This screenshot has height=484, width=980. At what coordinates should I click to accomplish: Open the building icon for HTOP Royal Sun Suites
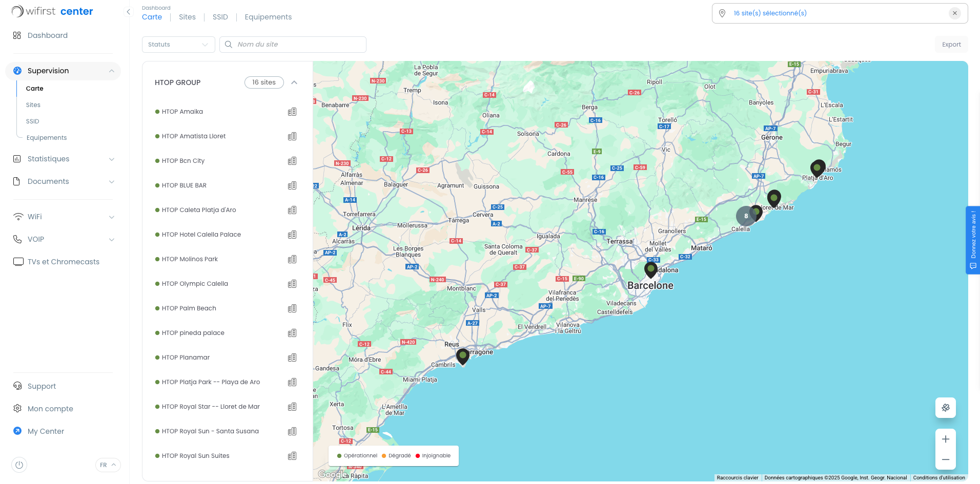point(292,456)
